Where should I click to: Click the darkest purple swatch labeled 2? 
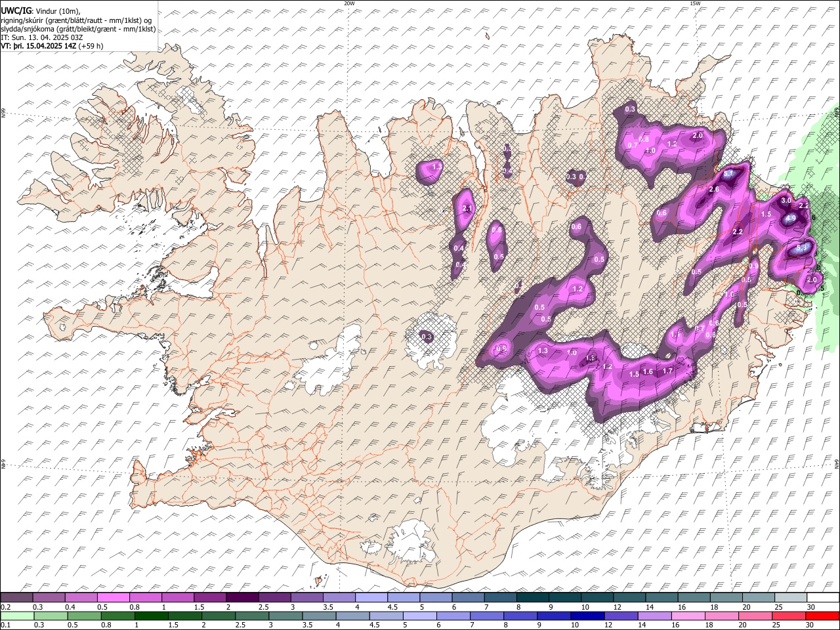pyautogui.click(x=242, y=597)
